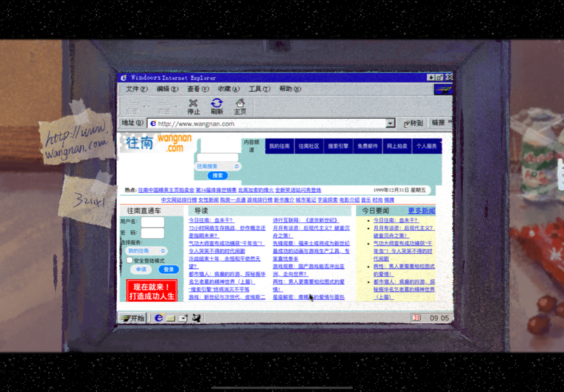Screen dimensions: 564x392
Task: Select the 免费邮件 navigation tab
Action: click(x=368, y=146)
